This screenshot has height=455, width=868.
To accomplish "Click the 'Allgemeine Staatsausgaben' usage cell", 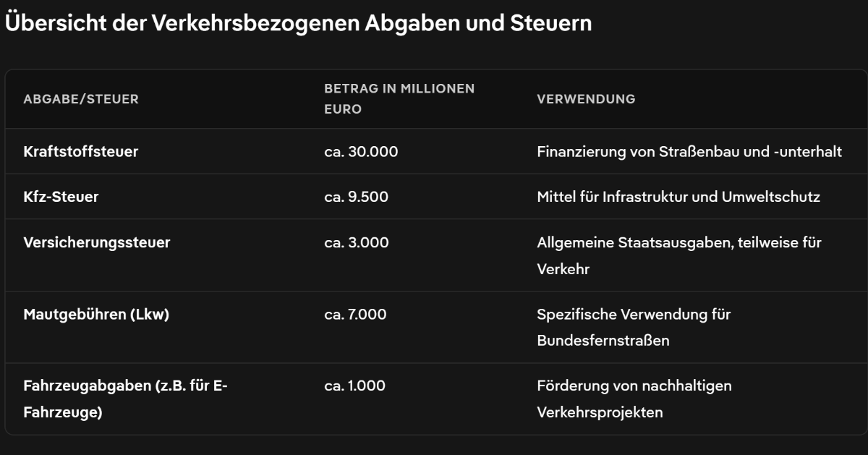I will click(x=678, y=255).
